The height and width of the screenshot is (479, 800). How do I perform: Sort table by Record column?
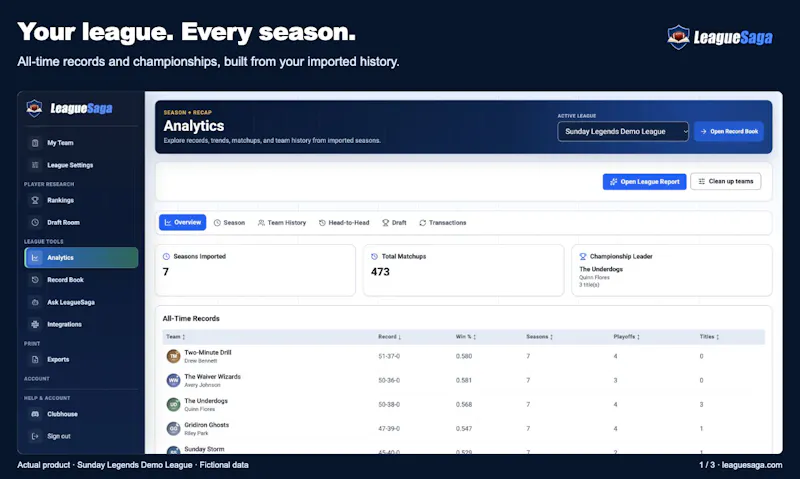click(390, 337)
